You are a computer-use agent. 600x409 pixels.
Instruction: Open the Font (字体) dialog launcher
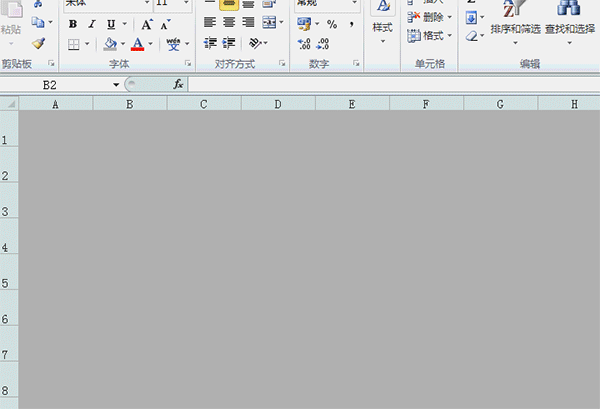coord(188,64)
